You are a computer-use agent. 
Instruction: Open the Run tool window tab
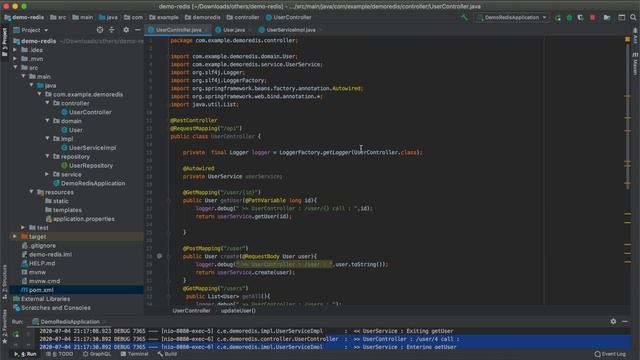26,354
